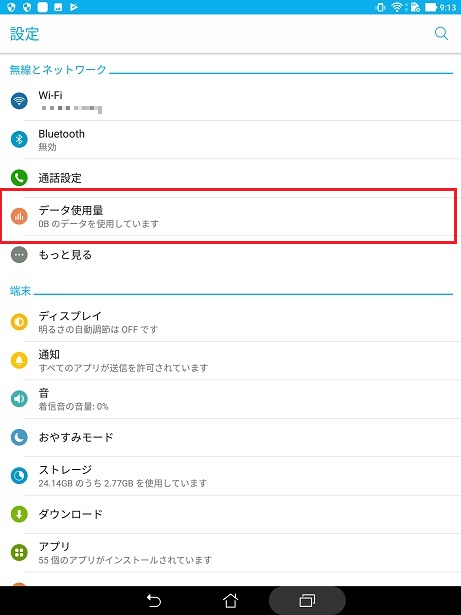Tap the recent apps navigation button
This screenshot has height=615, width=461.
(307, 600)
